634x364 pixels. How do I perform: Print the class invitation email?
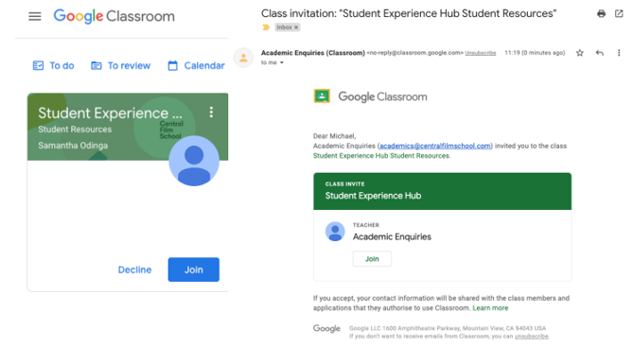click(x=601, y=14)
